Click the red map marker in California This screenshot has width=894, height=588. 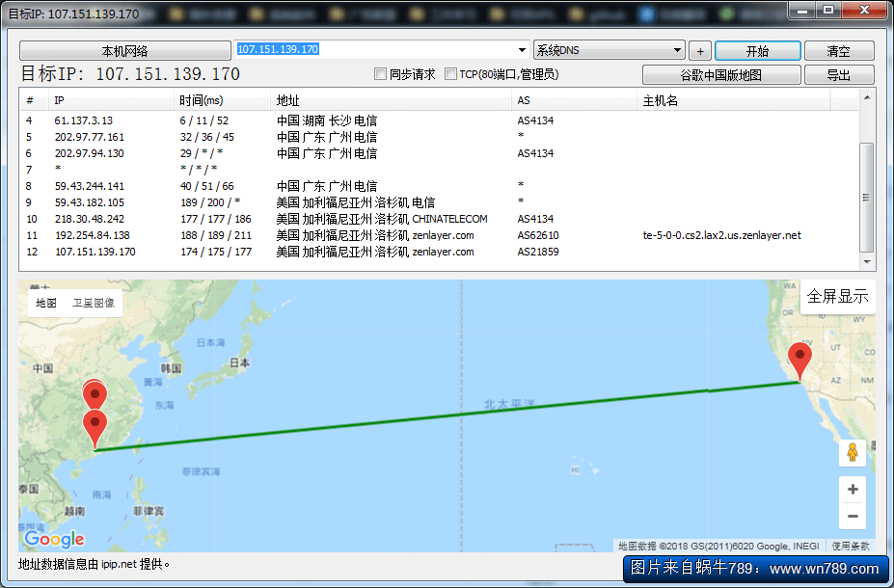[799, 361]
